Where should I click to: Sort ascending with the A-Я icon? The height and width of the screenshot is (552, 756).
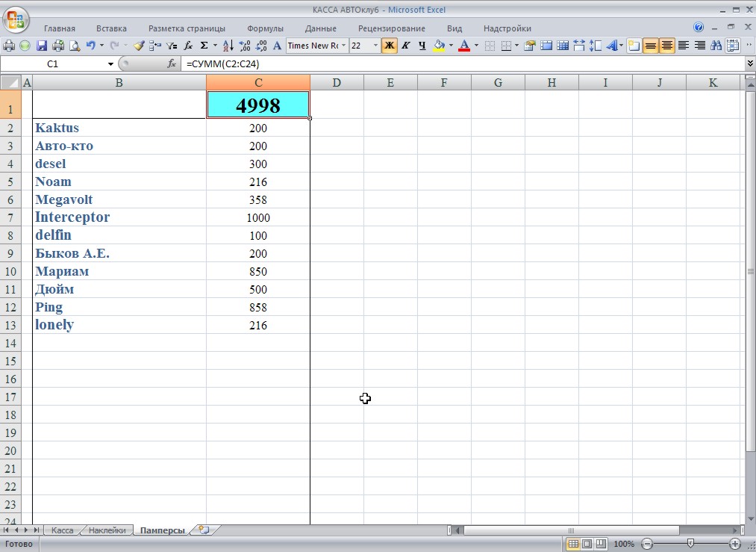(x=228, y=46)
